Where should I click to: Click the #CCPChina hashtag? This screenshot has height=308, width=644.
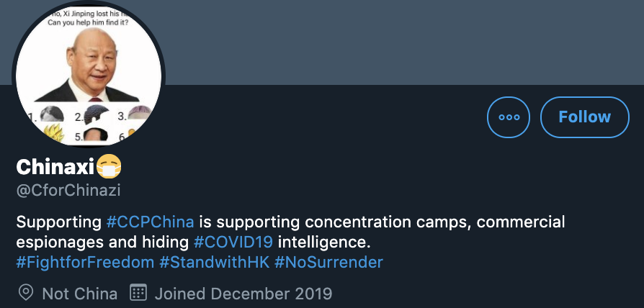click(x=150, y=222)
